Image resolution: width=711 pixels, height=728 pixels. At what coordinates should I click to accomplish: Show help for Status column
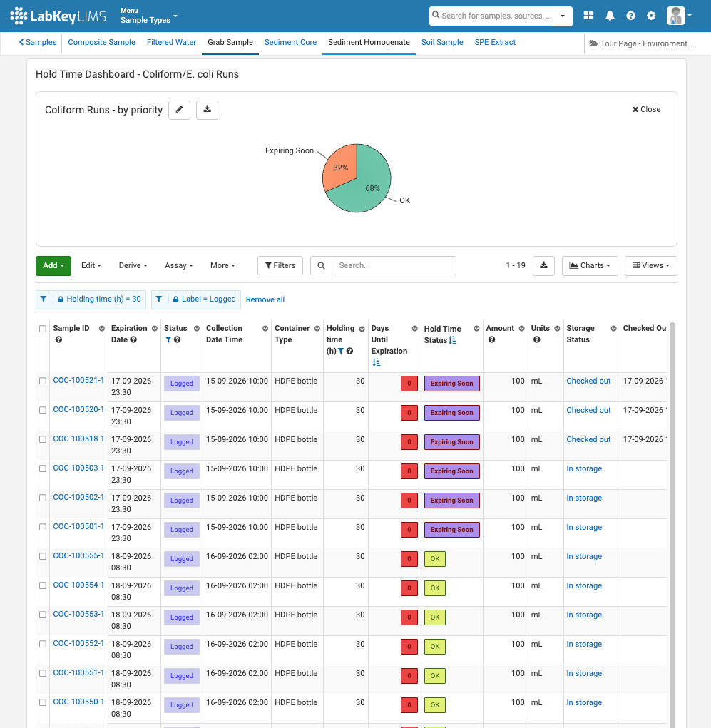[x=178, y=339]
